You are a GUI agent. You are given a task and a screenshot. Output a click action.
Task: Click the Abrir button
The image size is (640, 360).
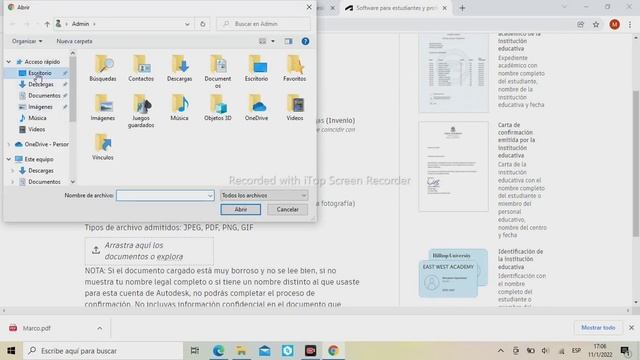point(240,209)
